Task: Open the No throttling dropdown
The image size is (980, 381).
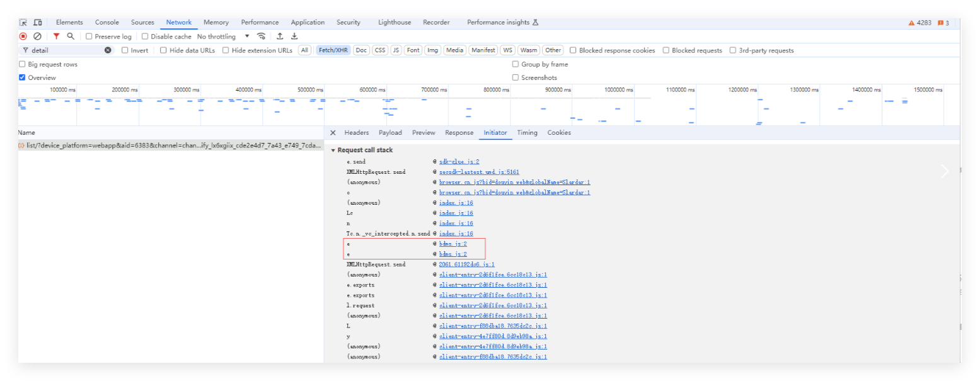Action: pos(223,37)
